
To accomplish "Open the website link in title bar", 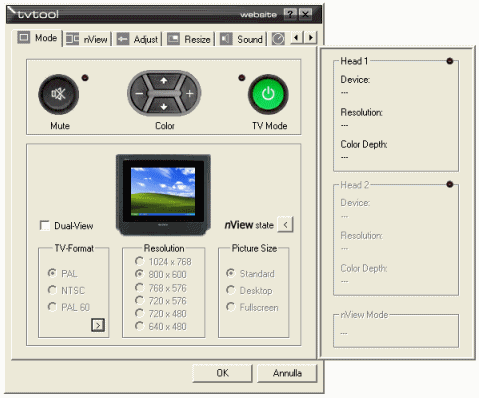I will pos(258,15).
